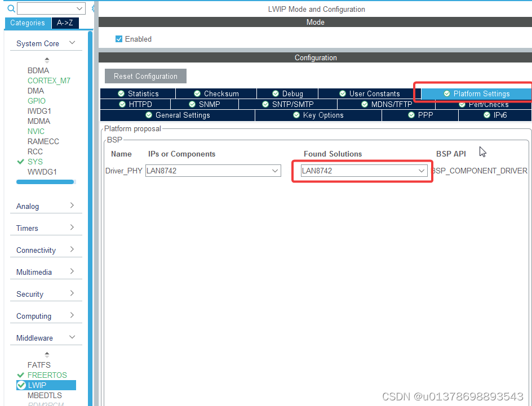Select WWDG1 peripheral
Viewport: 532px width, 406px height.
tap(42, 172)
